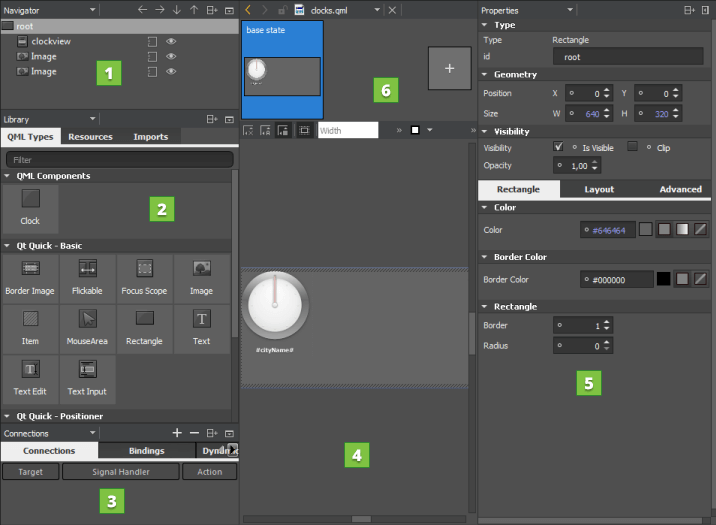The height and width of the screenshot is (525, 716).
Task: Close the clocks.qml document
Action: pos(392,10)
